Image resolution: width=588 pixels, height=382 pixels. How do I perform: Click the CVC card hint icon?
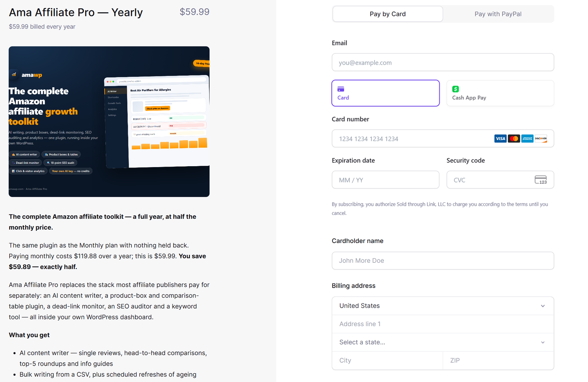click(x=541, y=180)
